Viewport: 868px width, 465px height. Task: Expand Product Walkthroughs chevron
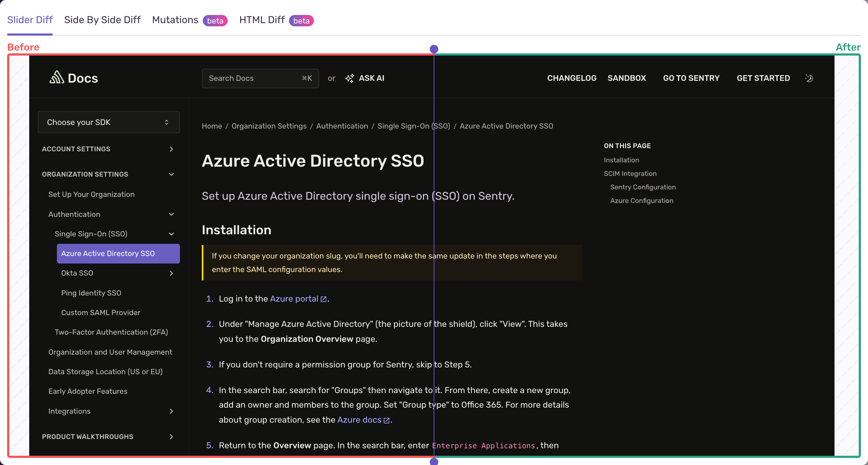tap(171, 437)
